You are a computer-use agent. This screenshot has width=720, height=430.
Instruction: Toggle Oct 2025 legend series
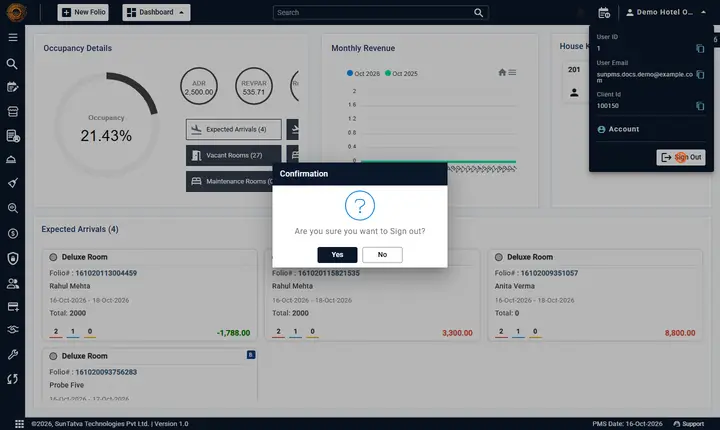pos(401,74)
